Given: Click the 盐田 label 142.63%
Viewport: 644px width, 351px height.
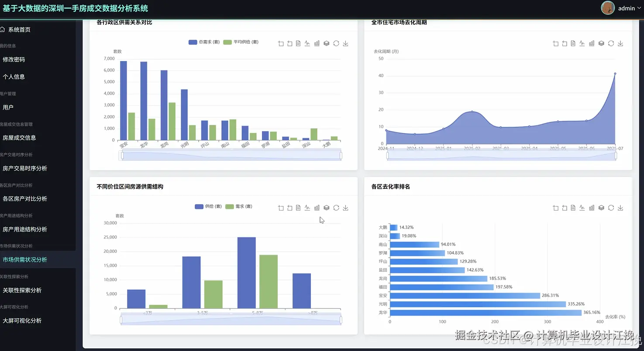Looking at the screenshot, I should point(475,270).
